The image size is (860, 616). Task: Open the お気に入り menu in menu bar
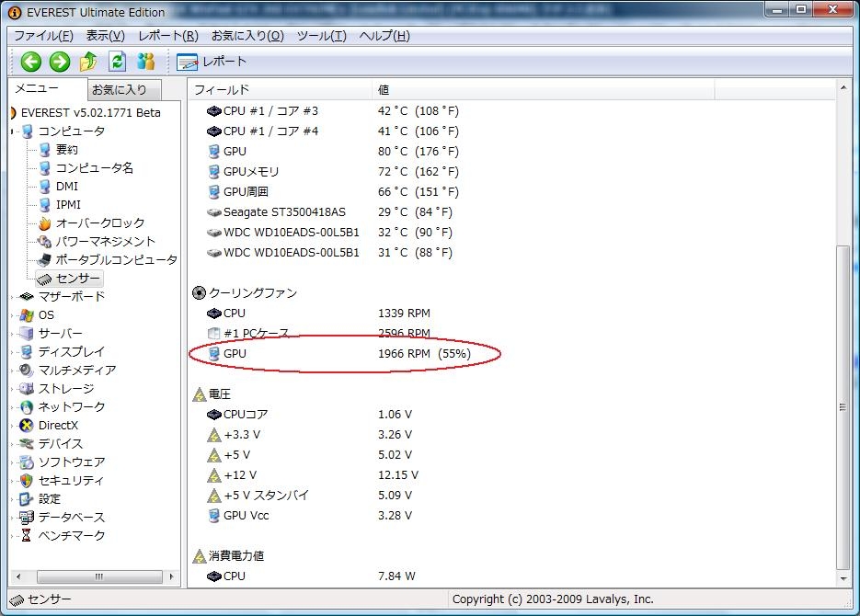(x=247, y=36)
